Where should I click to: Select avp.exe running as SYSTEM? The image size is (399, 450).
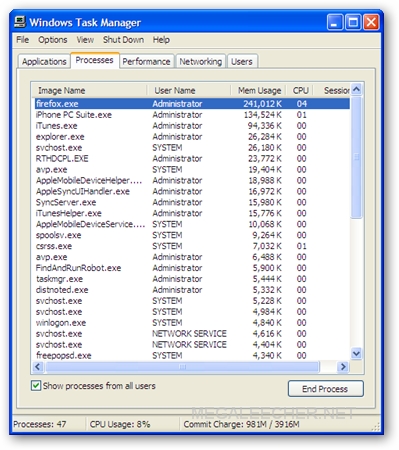pos(192,169)
